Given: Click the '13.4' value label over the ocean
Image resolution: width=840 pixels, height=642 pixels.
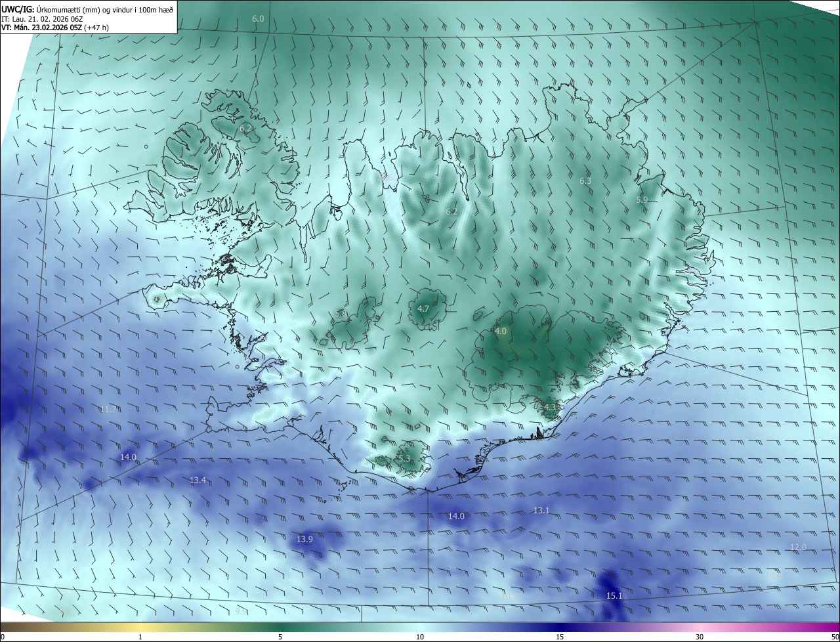Looking at the screenshot, I should pyautogui.click(x=198, y=481).
